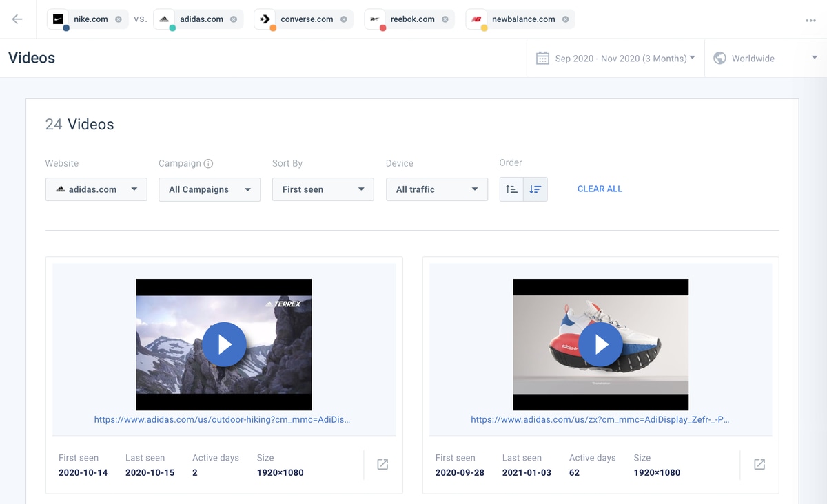
Task: Click the New Balance logo icon
Action: pyautogui.click(x=476, y=19)
